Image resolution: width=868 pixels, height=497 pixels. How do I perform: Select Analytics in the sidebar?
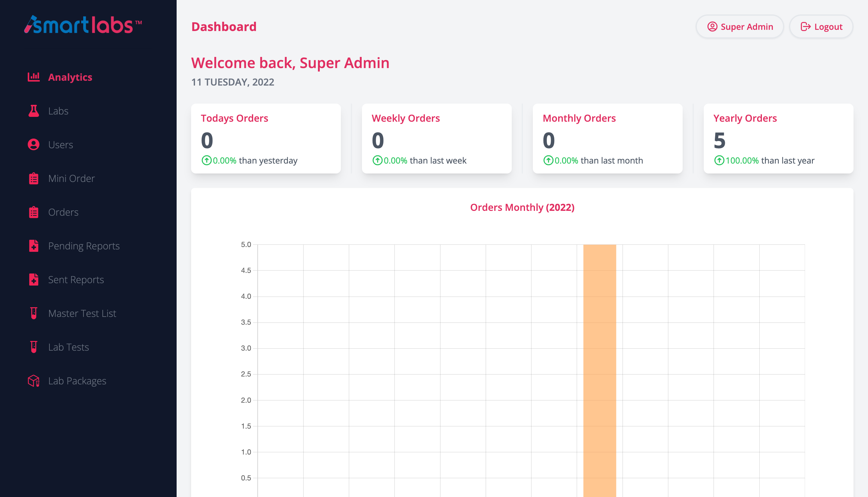click(x=70, y=77)
